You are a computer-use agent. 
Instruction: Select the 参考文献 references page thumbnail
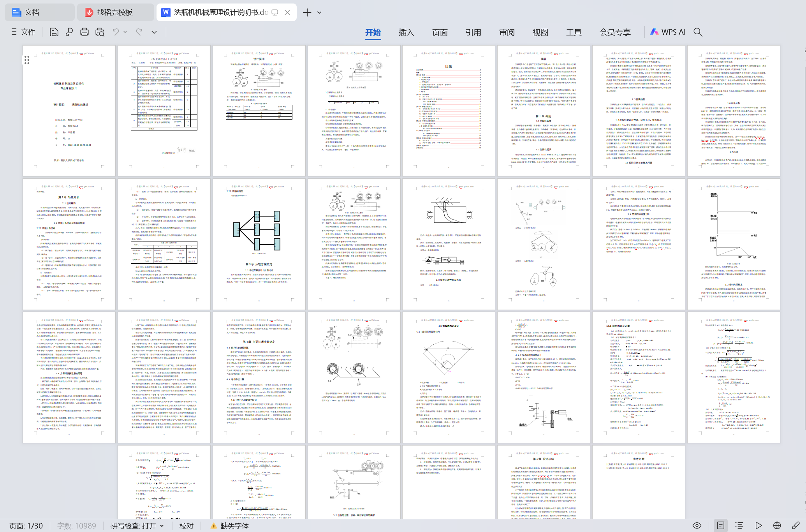click(x=639, y=482)
